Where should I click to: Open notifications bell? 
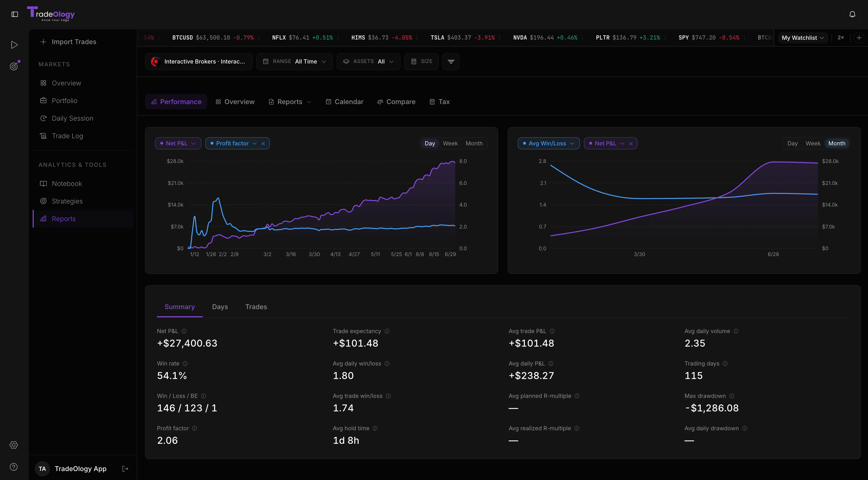click(852, 14)
